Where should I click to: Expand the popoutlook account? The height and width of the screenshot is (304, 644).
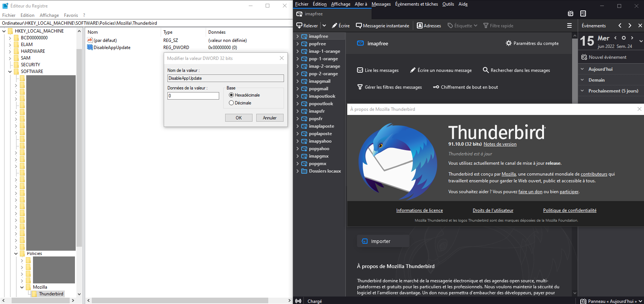pyautogui.click(x=298, y=104)
